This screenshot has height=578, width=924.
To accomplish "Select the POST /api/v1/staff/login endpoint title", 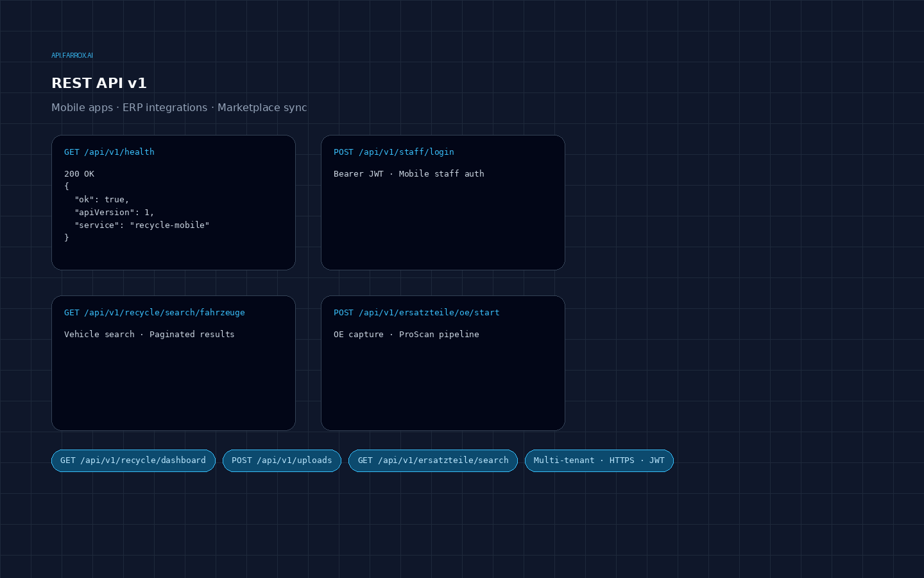I will tap(394, 152).
